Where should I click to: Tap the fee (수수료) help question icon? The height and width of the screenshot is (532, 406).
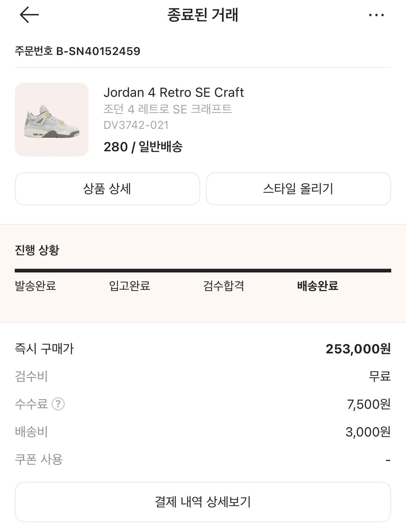coord(58,404)
